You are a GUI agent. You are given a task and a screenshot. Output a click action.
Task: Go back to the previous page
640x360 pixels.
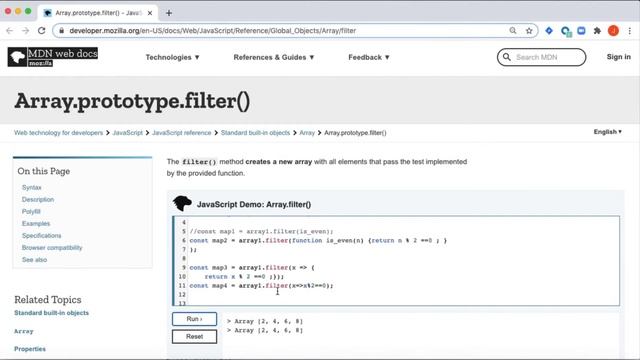[x=10, y=31]
